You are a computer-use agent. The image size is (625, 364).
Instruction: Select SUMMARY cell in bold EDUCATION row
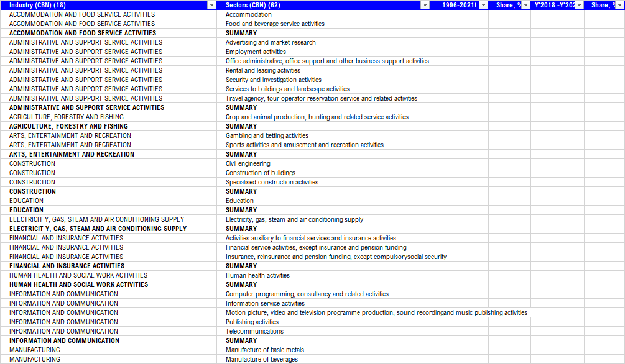323,211
